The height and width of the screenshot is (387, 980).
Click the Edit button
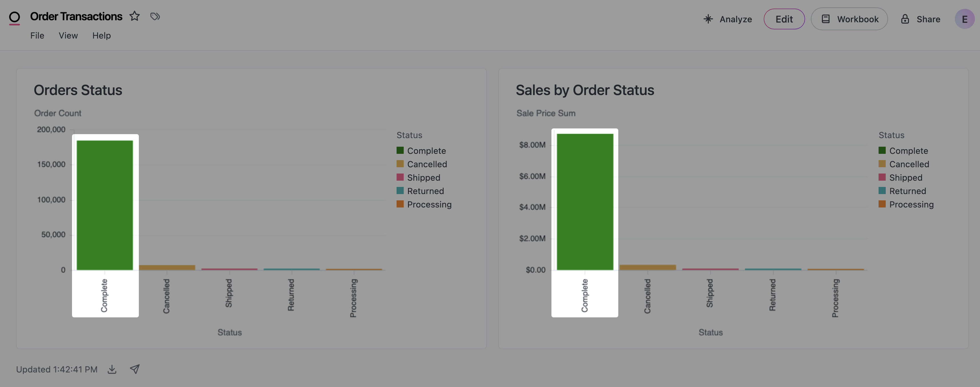point(784,19)
